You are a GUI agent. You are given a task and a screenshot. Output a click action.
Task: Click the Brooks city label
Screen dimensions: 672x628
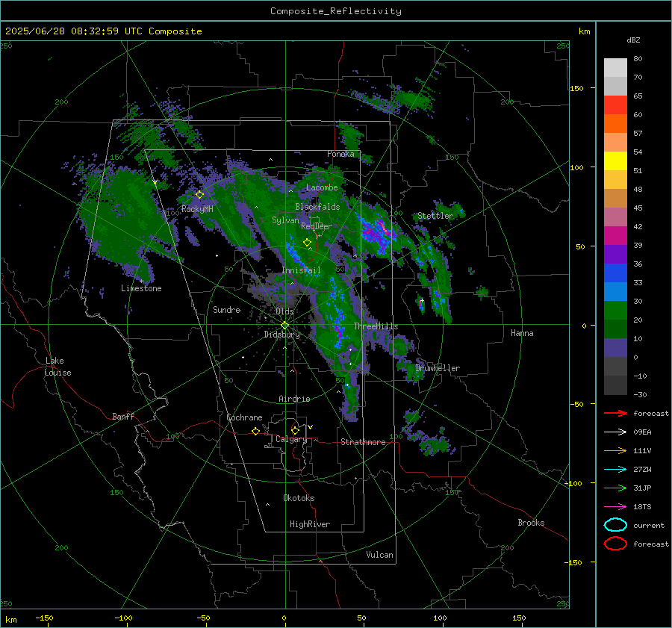click(531, 523)
